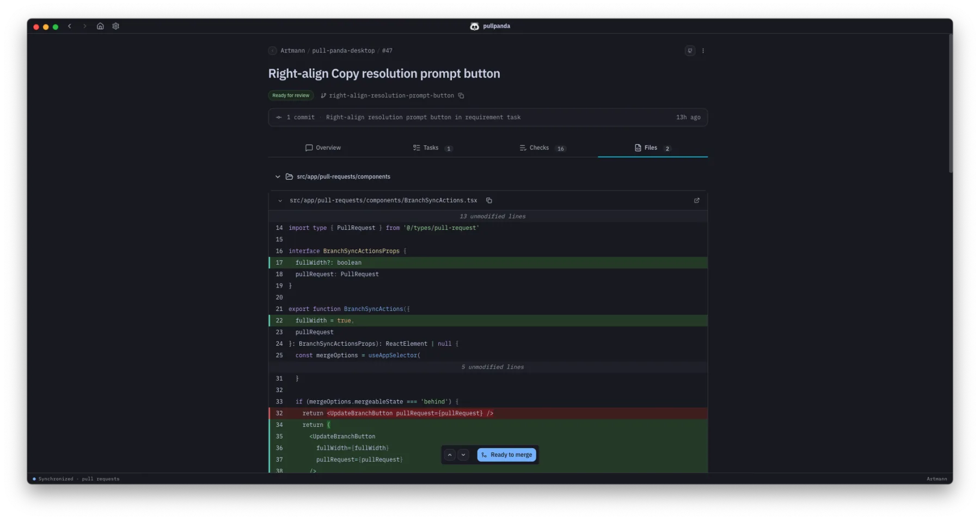Open the pull-panda-desktop breadcrumb link

pos(343,51)
